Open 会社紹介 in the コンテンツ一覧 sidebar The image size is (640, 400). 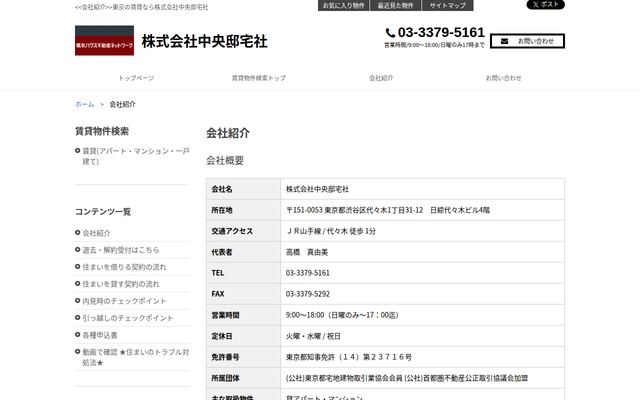(96, 233)
